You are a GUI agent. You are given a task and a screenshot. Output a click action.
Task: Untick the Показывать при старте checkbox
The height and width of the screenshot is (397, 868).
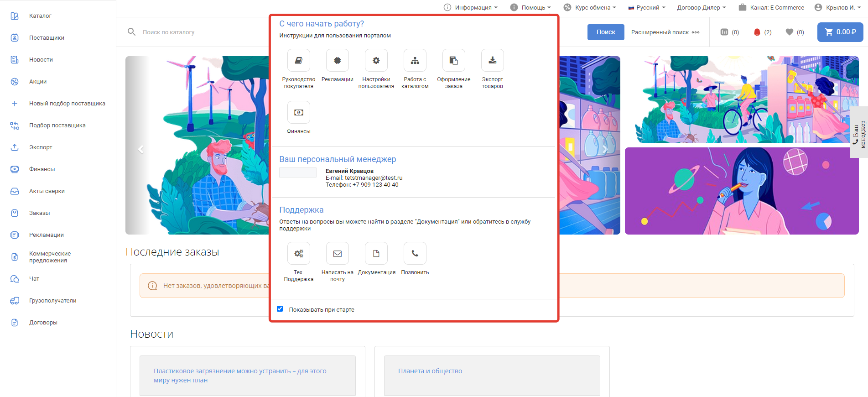click(x=280, y=309)
